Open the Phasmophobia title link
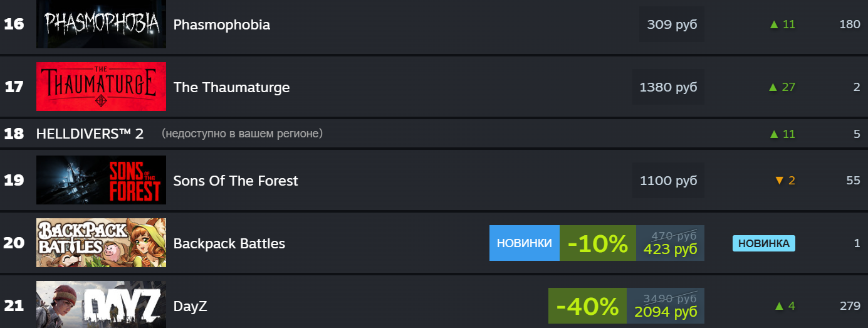Image resolution: width=868 pixels, height=328 pixels. click(x=221, y=24)
